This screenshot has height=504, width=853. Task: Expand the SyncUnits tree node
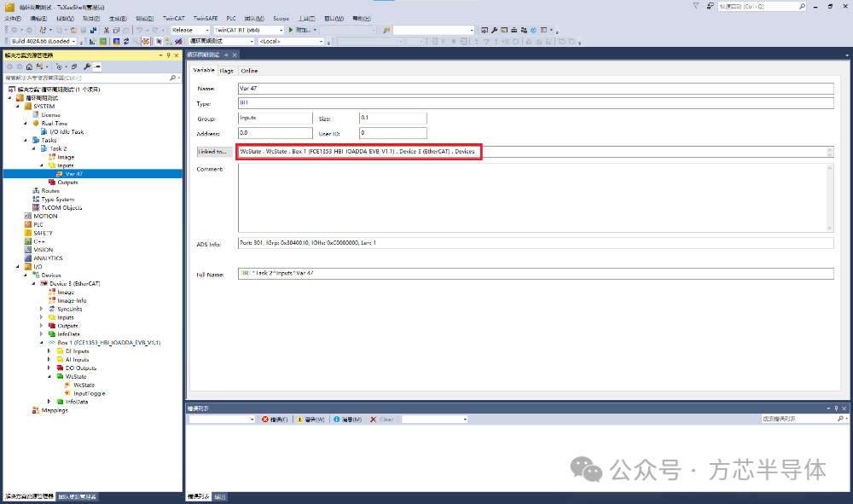pyautogui.click(x=41, y=309)
